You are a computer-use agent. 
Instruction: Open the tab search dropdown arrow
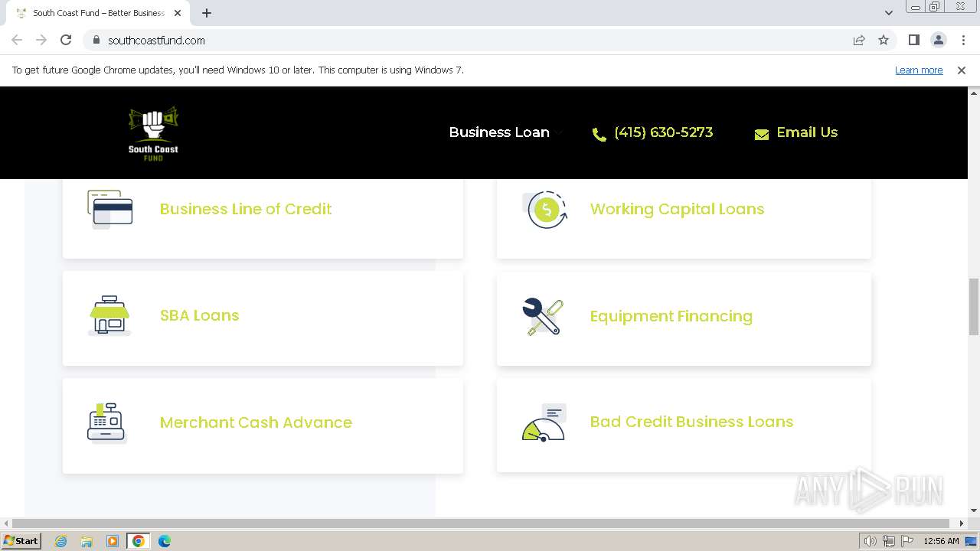(888, 13)
